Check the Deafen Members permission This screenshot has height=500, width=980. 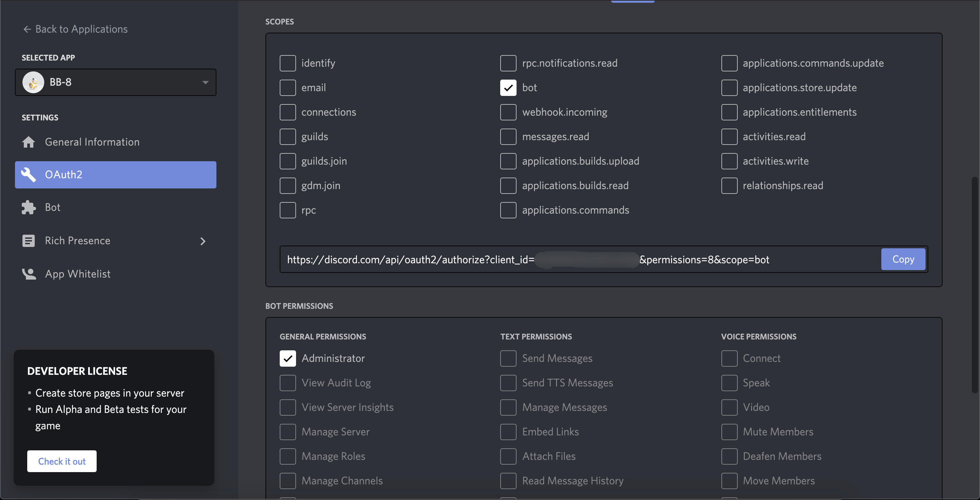coord(729,456)
